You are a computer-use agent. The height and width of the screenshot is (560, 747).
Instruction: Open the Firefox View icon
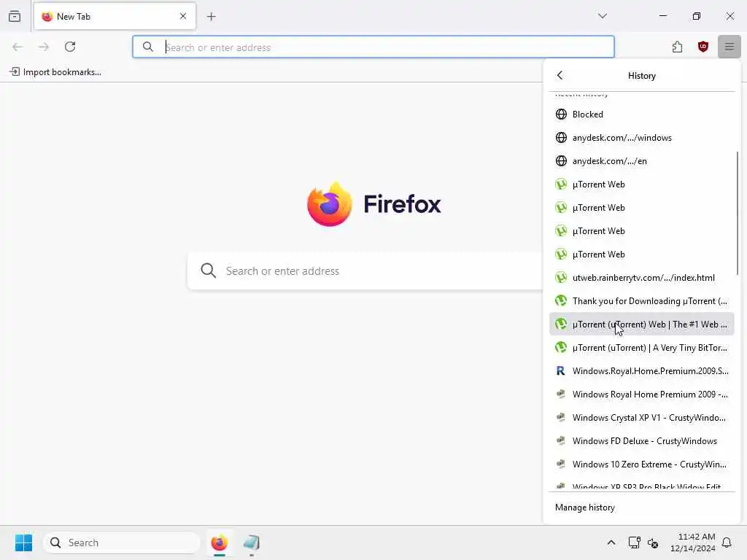15,16
